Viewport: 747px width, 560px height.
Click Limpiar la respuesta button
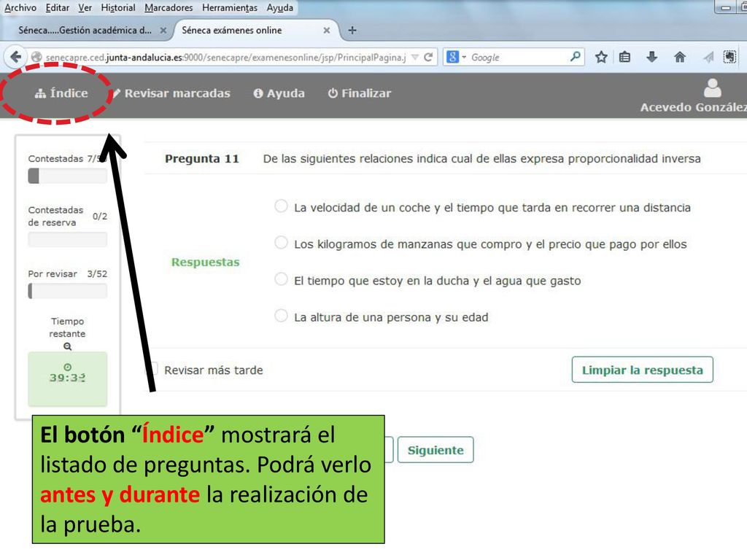(x=642, y=370)
